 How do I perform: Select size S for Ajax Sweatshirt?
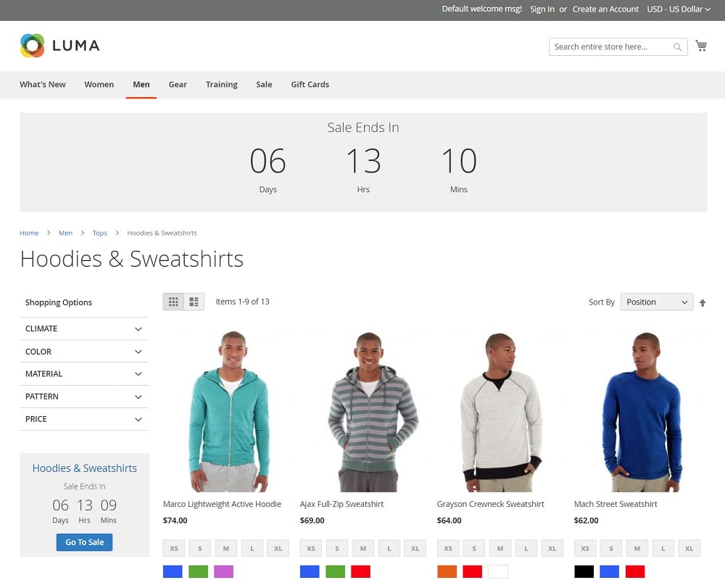(337, 548)
